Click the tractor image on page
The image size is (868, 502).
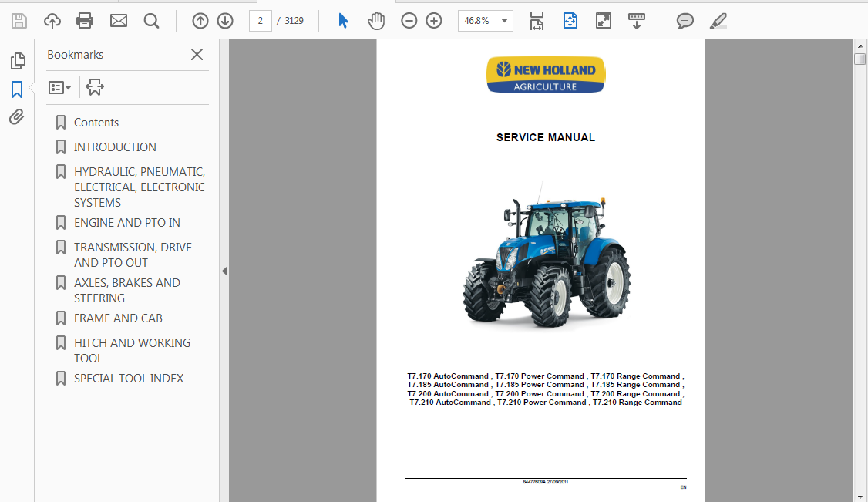[547, 254]
